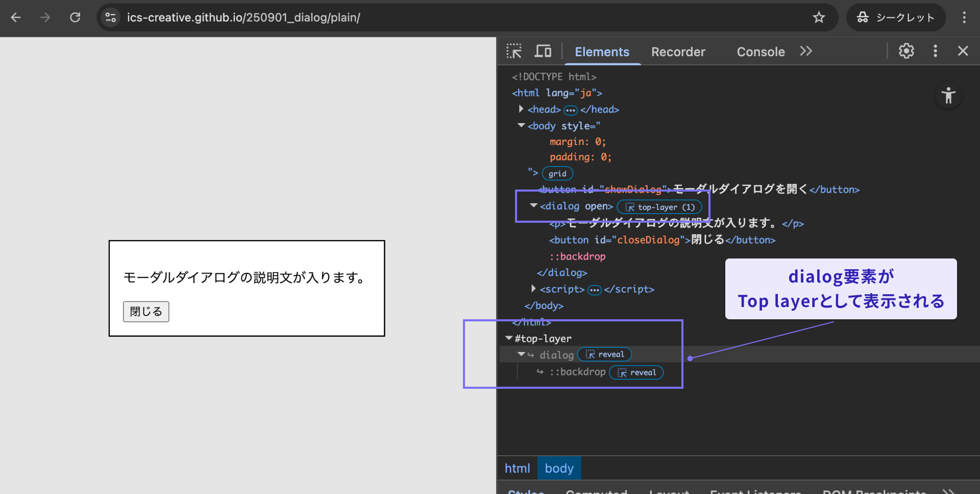Select the closeDialog button DOM row

pyautogui.click(x=662, y=240)
